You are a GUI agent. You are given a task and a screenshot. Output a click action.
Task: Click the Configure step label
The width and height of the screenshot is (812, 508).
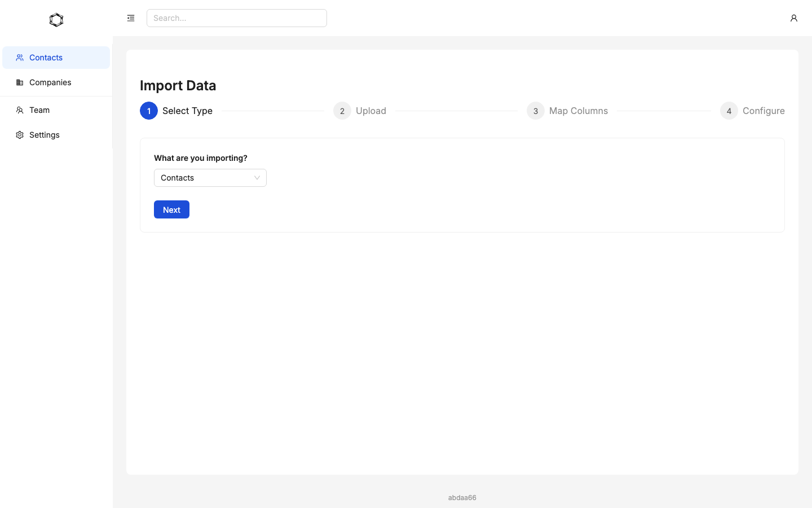[764, 111]
